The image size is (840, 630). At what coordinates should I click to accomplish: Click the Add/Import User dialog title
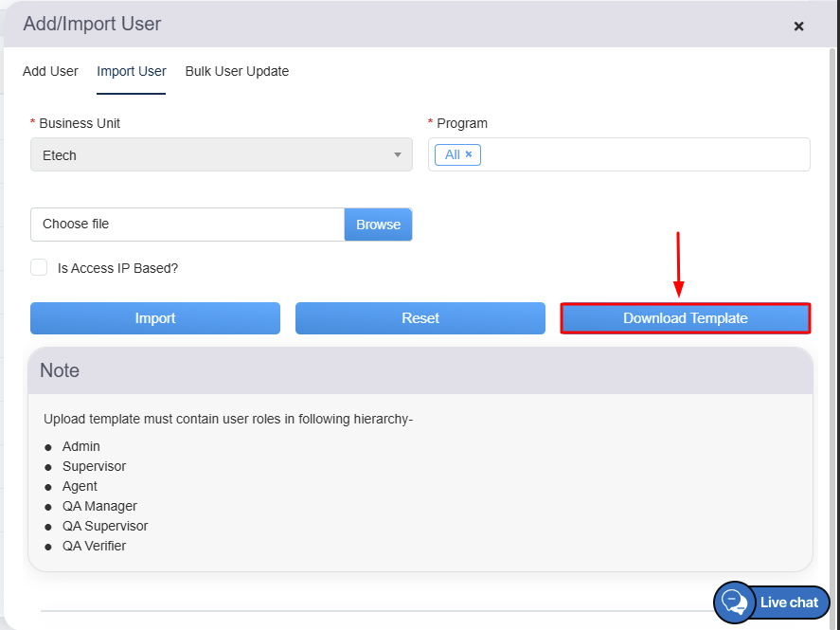92,24
